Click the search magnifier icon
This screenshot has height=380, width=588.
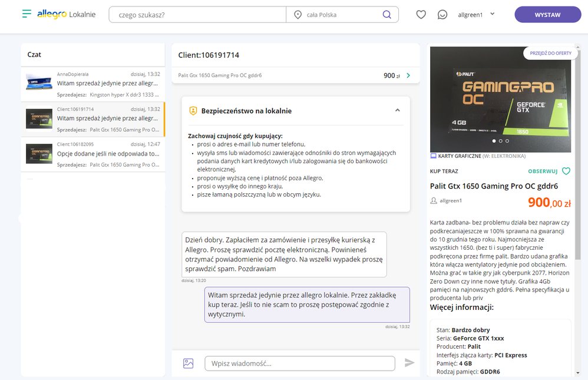tap(387, 15)
